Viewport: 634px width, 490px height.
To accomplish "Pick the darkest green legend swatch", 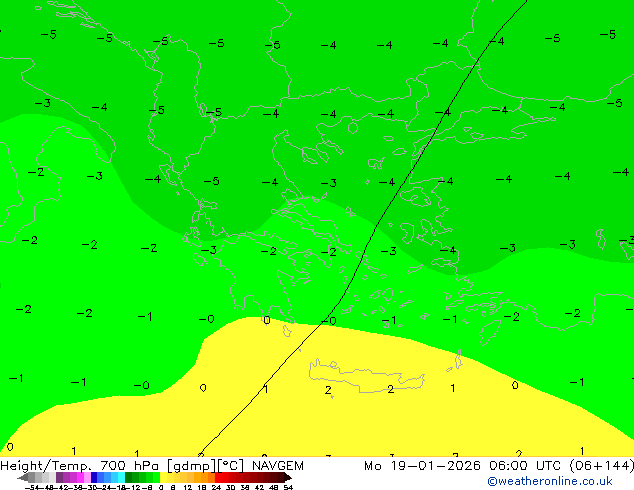I will [x=129, y=477].
